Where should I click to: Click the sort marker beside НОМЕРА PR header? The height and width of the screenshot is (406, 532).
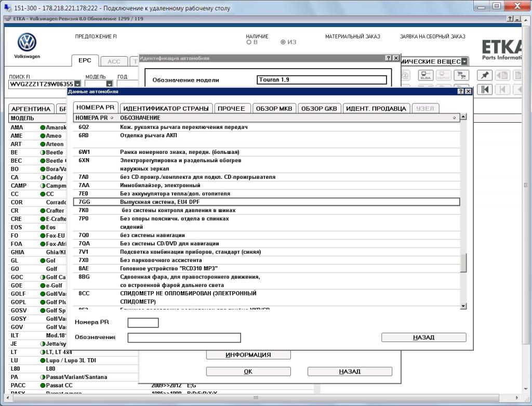(112, 118)
